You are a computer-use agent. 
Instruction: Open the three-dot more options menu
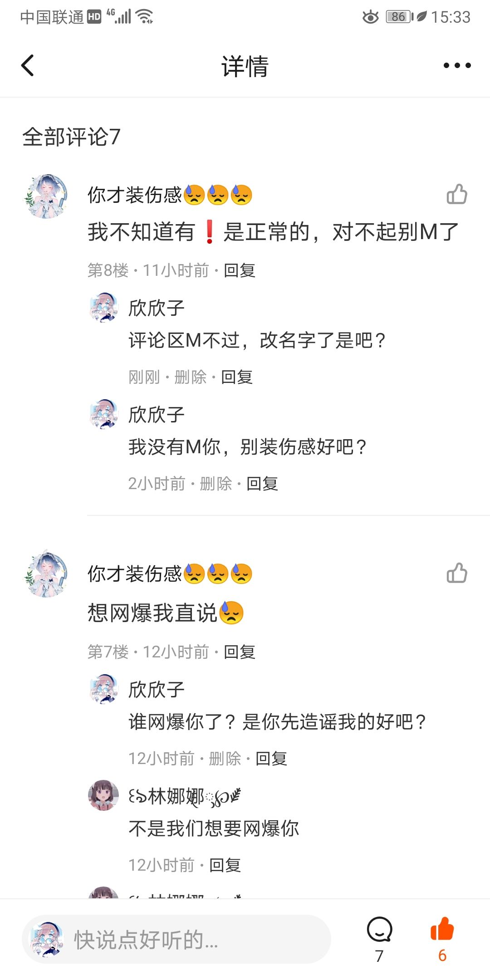[457, 65]
